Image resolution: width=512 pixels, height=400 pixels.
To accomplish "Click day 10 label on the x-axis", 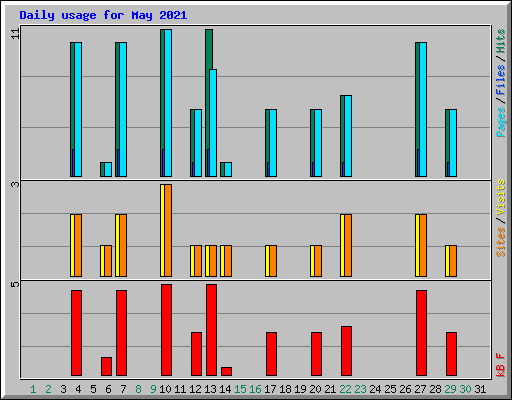I will pyautogui.click(x=165, y=389).
